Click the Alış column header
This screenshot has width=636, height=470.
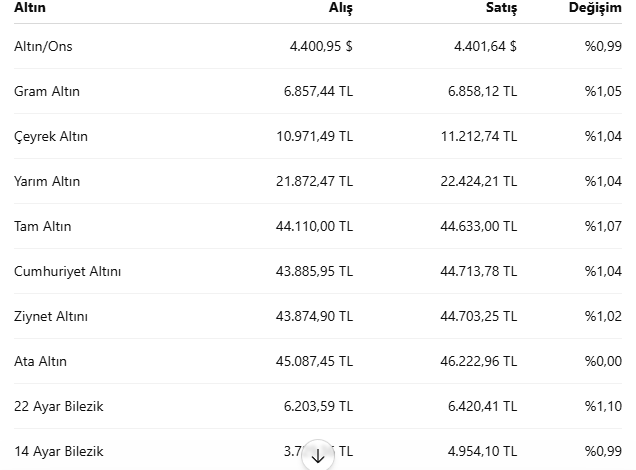pyautogui.click(x=340, y=8)
